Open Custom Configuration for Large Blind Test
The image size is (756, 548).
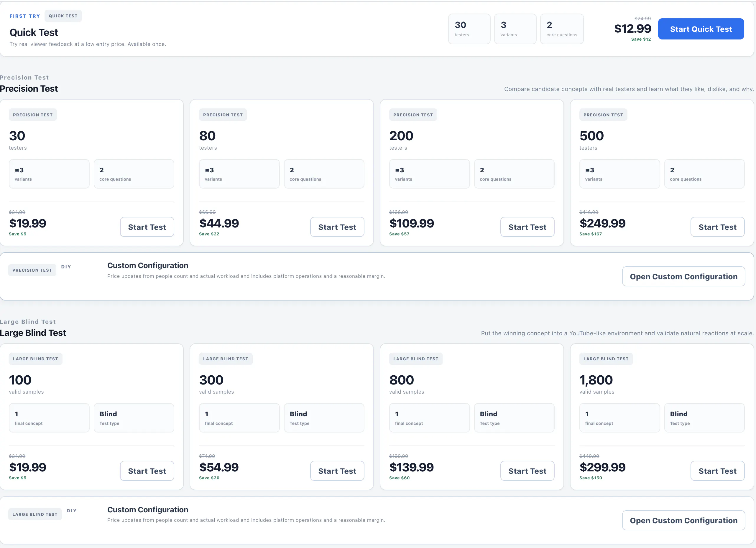[x=683, y=520]
